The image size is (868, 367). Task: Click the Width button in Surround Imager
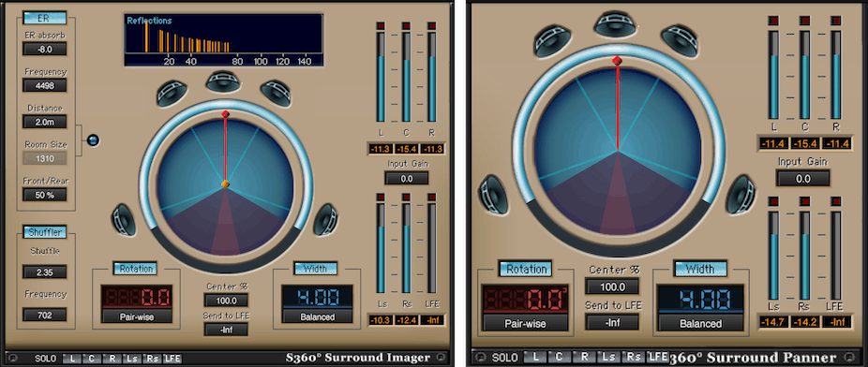316,269
